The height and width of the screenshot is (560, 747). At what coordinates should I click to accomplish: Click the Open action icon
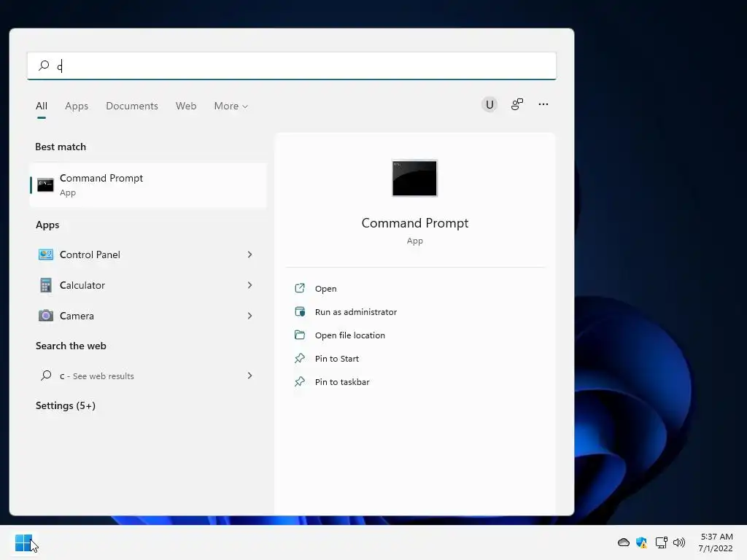(x=300, y=288)
